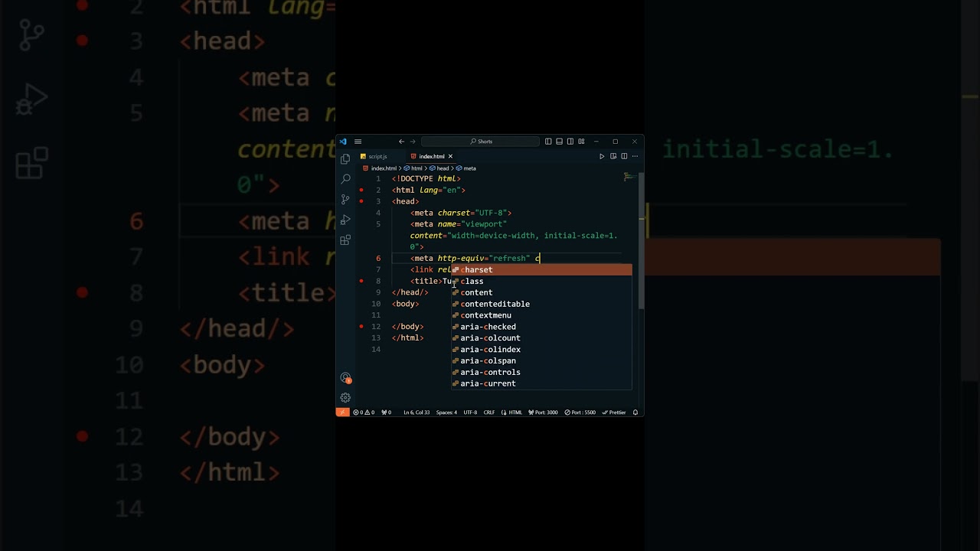
Task: Close the index.html tab
Action: [x=450, y=156]
